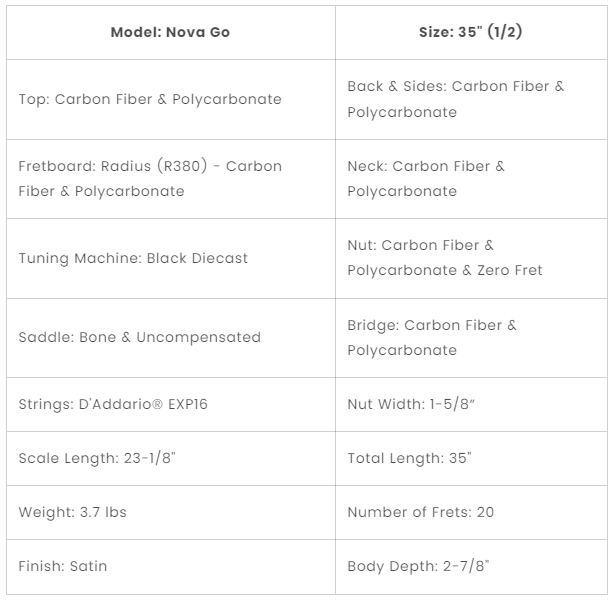Viewport: 611px width, 600px height.
Task: Click Saddle: Bone & Uncompensated text
Action: click(x=140, y=337)
